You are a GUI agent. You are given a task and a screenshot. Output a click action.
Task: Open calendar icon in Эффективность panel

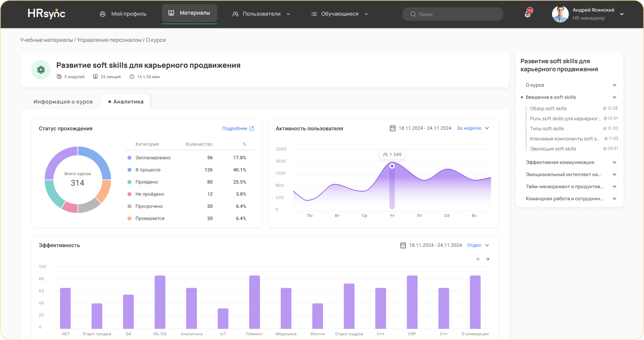coord(403,245)
